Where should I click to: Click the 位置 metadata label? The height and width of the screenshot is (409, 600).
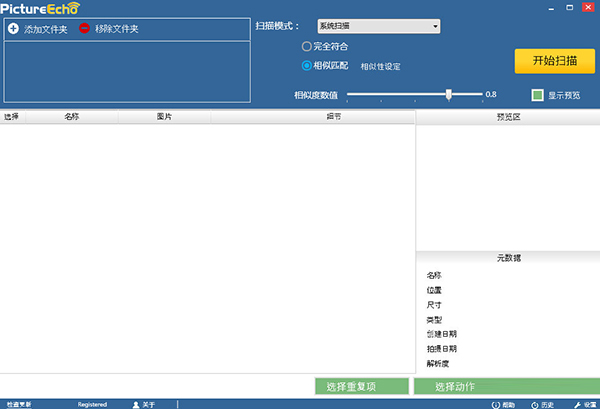(x=434, y=290)
